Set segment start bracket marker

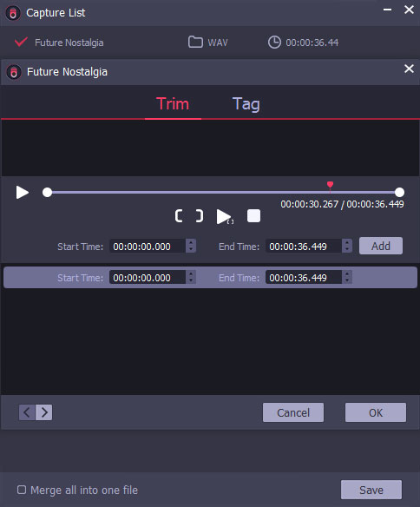(179, 215)
